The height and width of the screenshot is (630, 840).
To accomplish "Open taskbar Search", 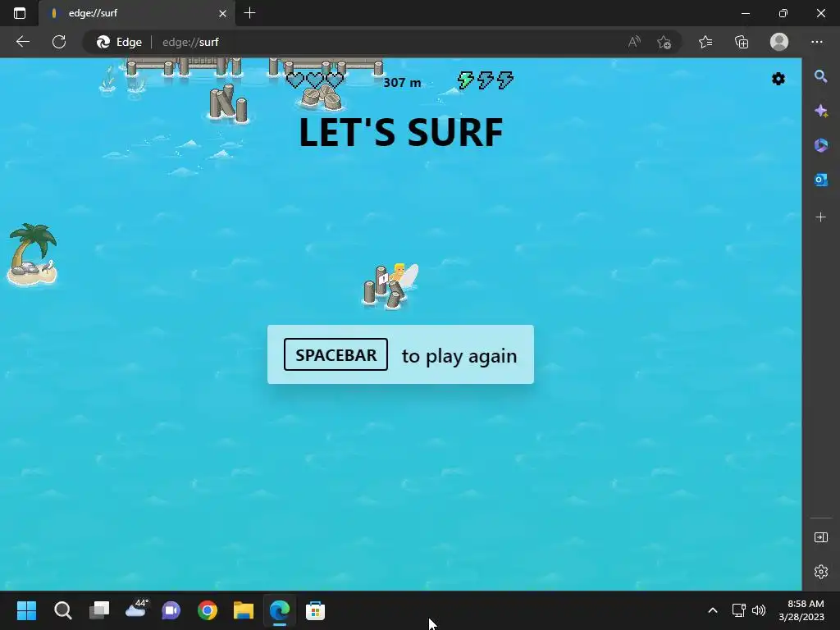I will (x=62, y=610).
